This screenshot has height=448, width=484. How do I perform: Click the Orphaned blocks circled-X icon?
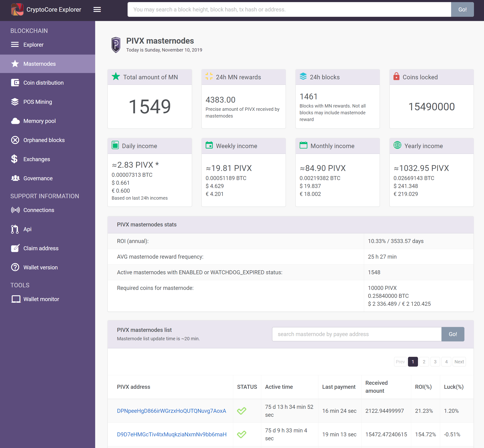15,140
